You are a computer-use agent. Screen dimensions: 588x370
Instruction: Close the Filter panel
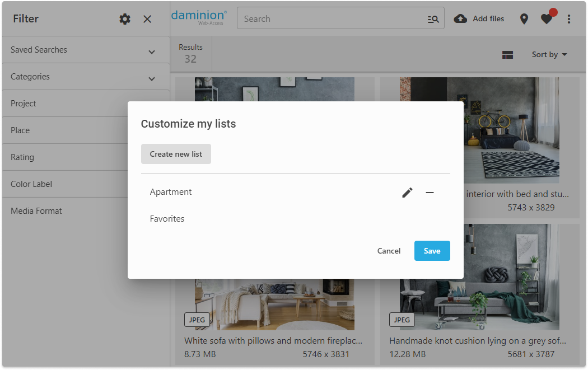pyautogui.click(x=147, y=19)
